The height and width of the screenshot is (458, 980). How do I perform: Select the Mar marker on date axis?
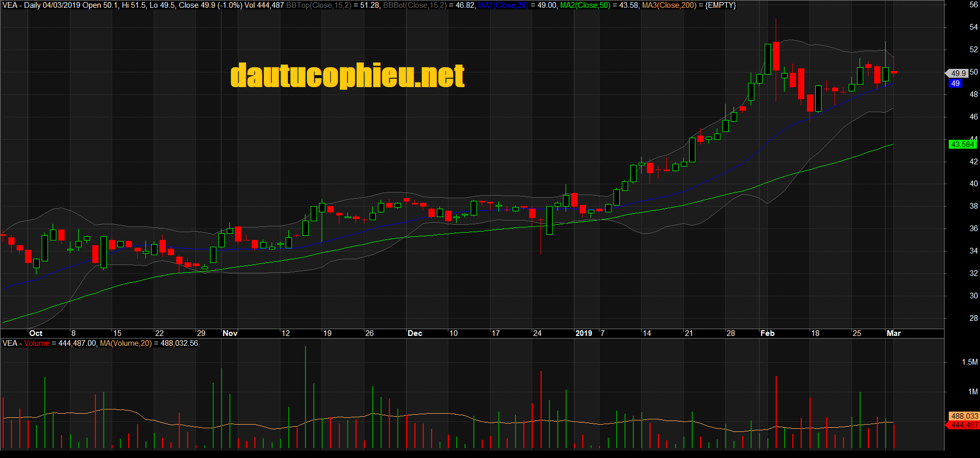click(x=893, y=333)
